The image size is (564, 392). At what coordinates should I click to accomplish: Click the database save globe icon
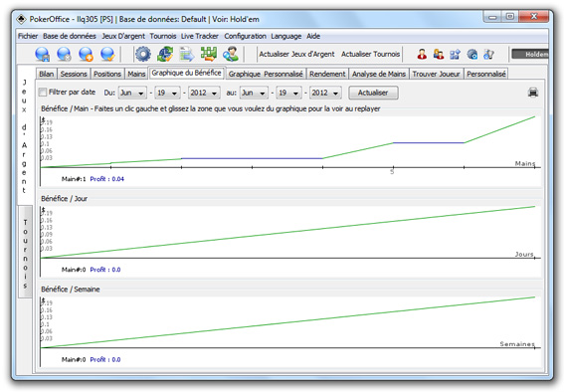pyautogui.click(x=42, y=55)
